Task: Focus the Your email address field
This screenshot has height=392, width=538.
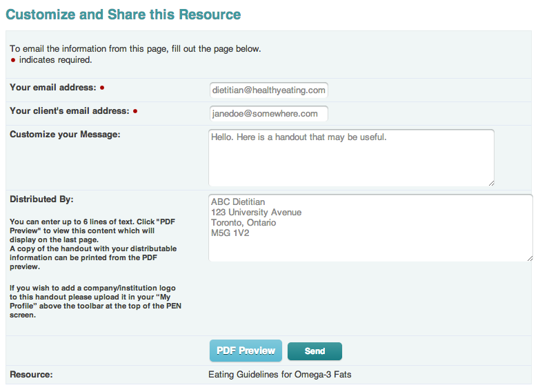Action: pyautogui.click(x=269, y=90)
